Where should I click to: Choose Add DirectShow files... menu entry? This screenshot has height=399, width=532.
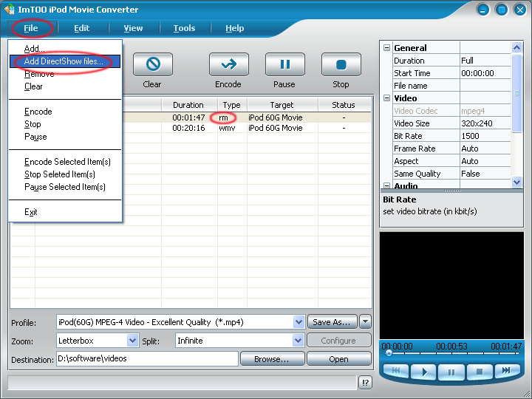[65, 61]
